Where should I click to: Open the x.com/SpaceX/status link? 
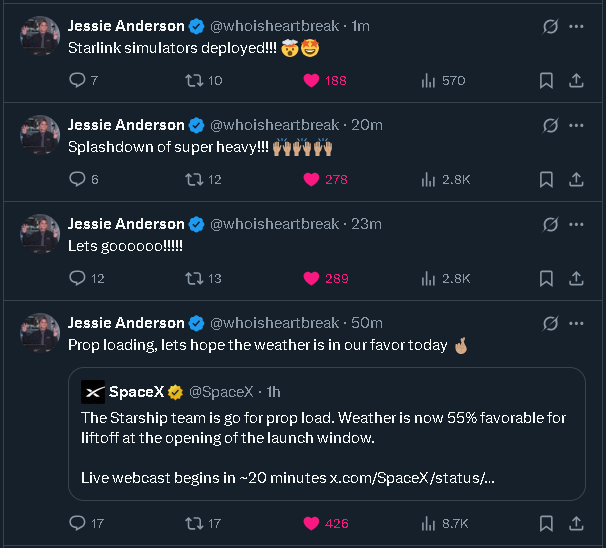[412, 478]
